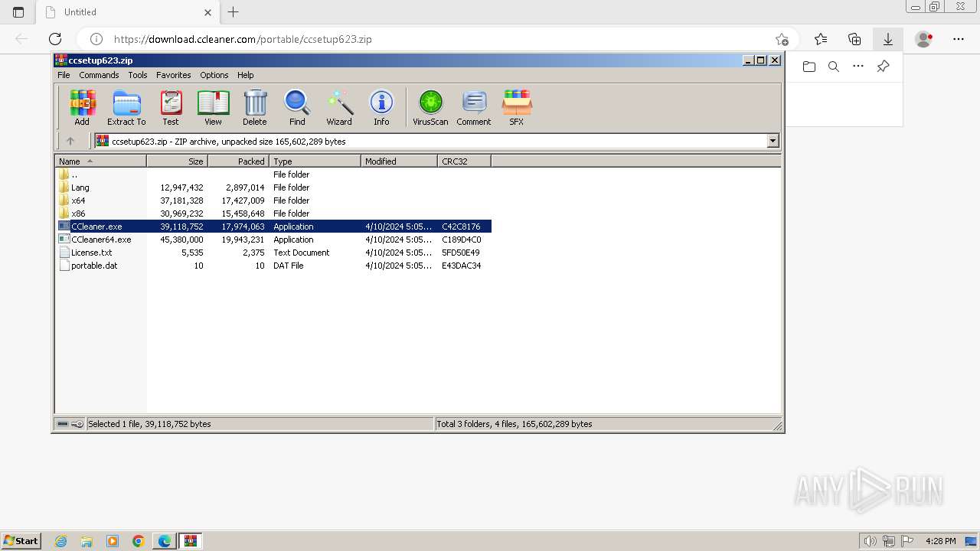Select CCleaner64.exe file row

[273, 240]
